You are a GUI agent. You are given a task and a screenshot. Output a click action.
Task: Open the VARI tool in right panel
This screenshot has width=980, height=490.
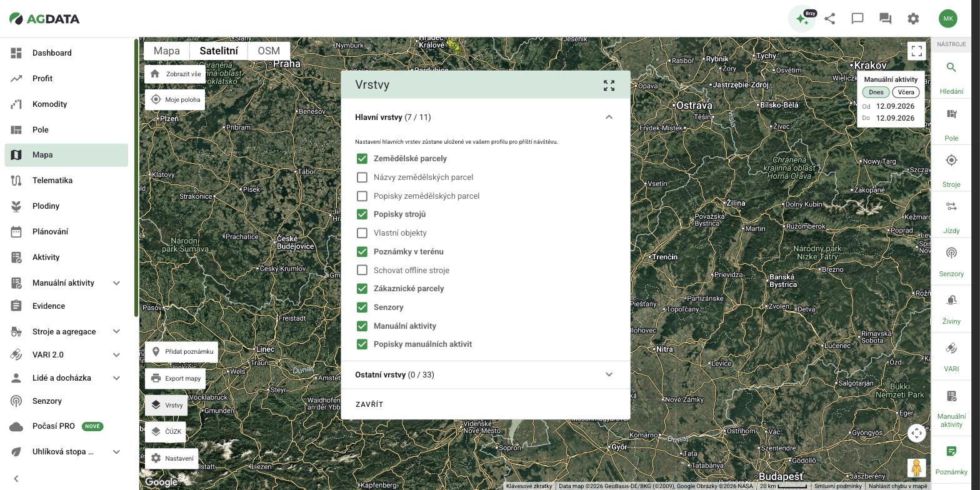(x=951, y=356)
